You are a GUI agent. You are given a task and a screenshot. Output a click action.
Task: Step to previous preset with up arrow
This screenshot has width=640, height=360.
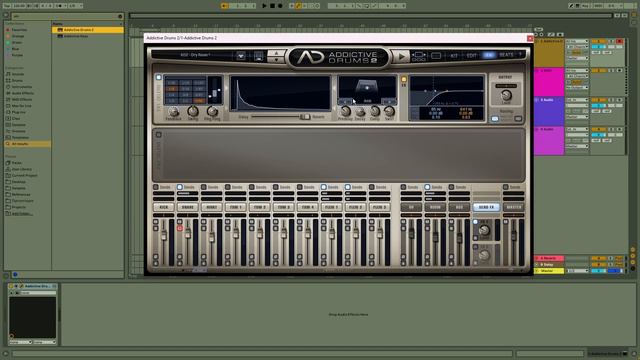click(276, 53)
